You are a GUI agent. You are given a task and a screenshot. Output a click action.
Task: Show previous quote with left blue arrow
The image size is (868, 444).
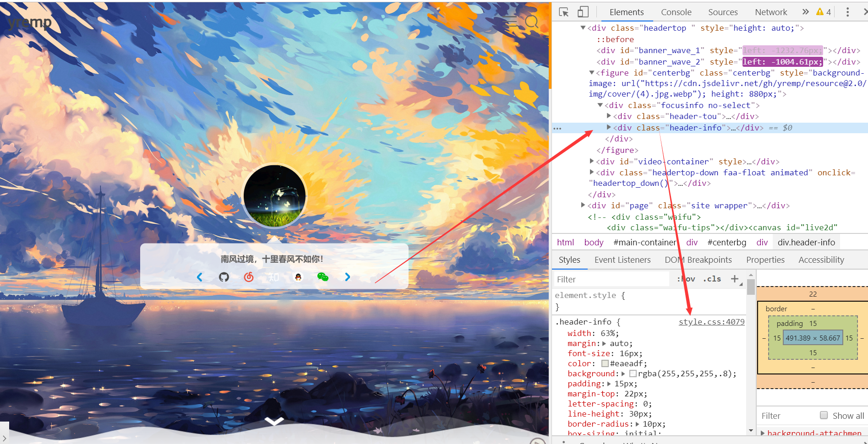[200, 277]
